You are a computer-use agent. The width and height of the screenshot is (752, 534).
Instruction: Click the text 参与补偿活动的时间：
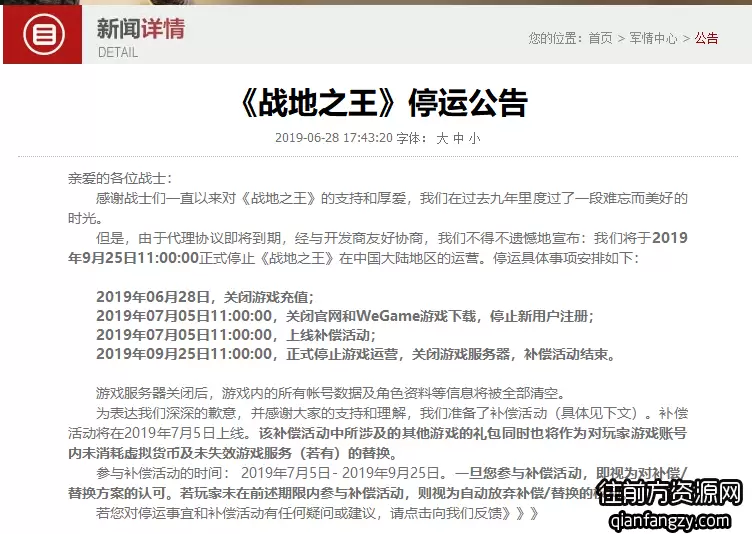click(x=163, y=473)
